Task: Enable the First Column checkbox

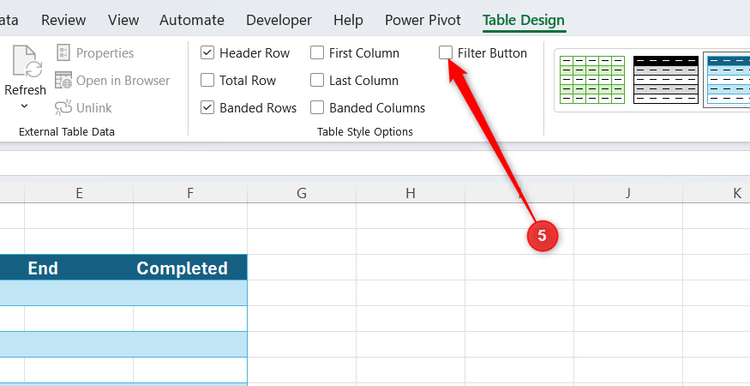Action: click(x=317, y=53)
